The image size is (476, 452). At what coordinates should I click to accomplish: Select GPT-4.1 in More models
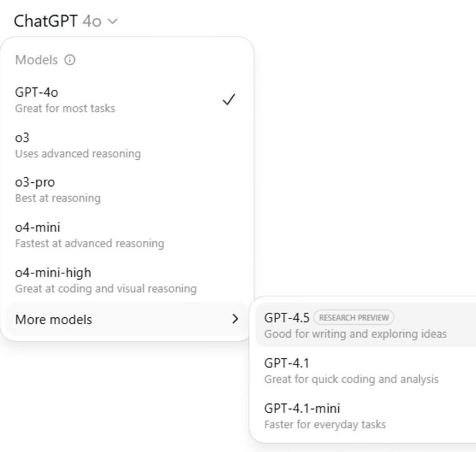click(x=366, y=371)
